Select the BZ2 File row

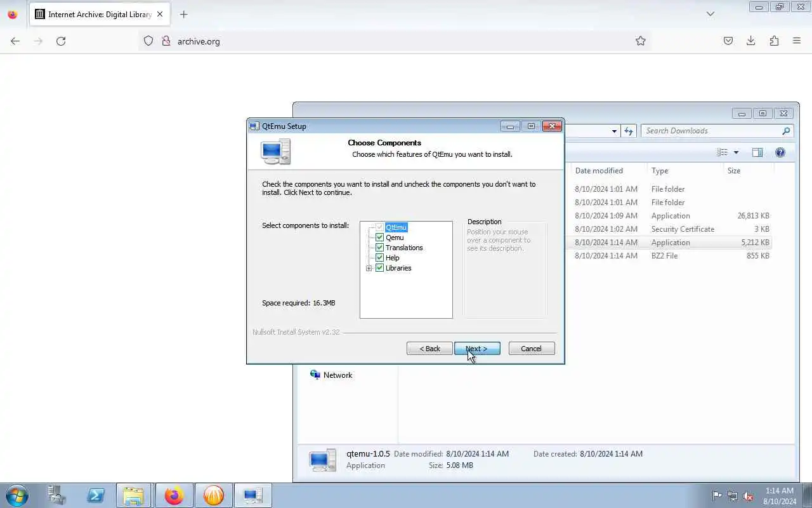(x=671, y=256)
